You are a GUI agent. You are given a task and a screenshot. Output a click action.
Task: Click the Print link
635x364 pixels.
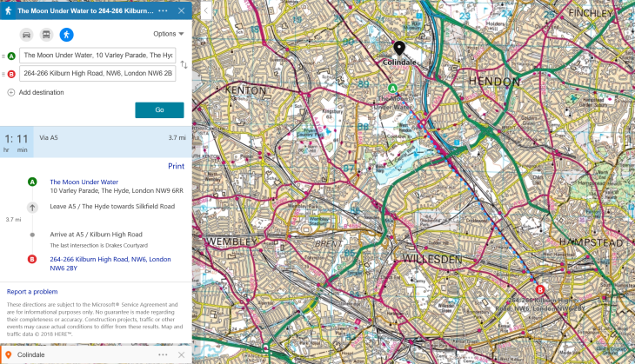point(176,166)
